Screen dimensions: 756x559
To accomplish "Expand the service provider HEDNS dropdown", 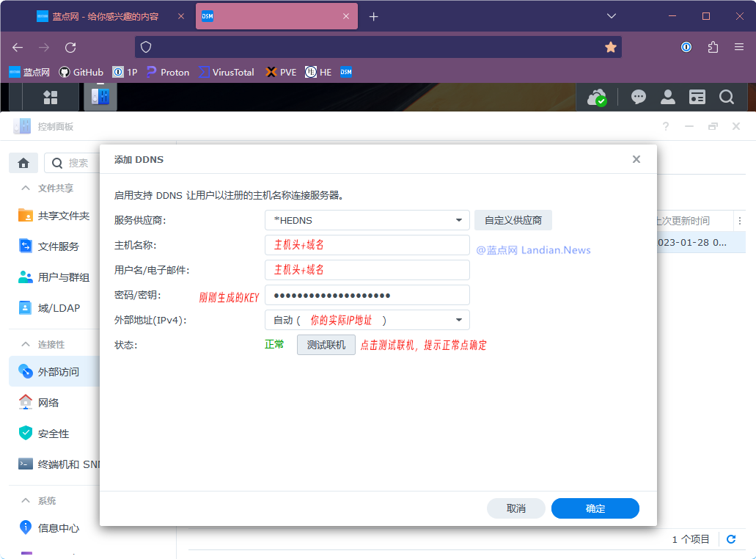I will (367, 220).
